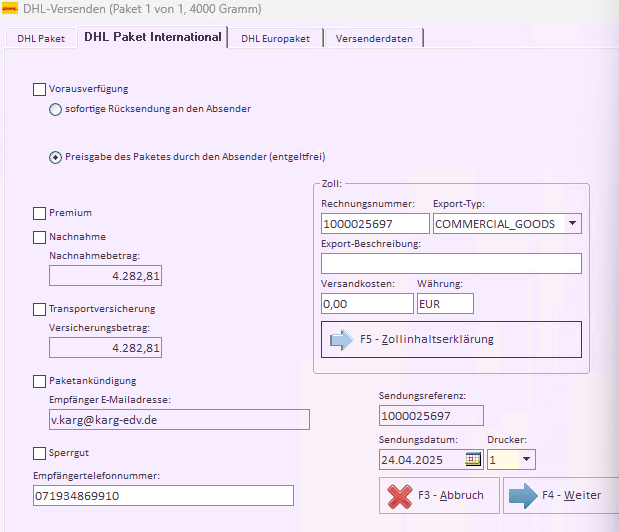619x532 pixels.
Task: Click F5 - Zollinhaltserklärung button
Action: click(x=451, y=339)
